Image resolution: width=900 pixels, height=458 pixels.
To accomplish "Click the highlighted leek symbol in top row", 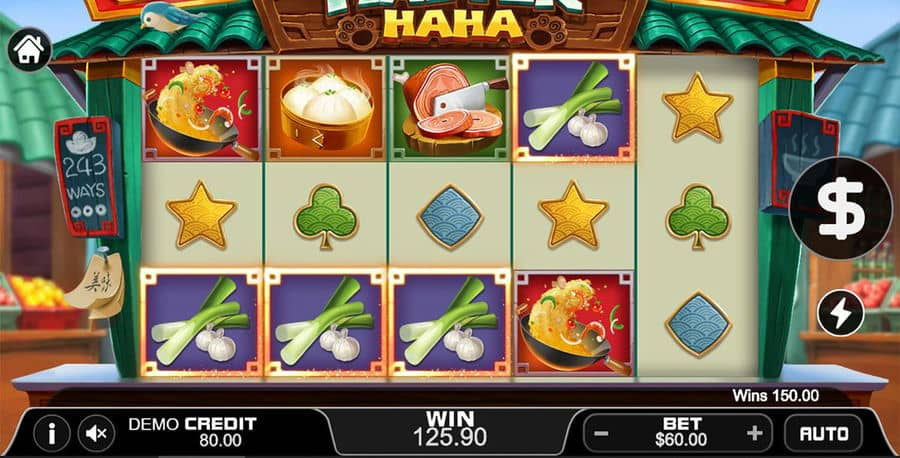I will coord(574,108).
